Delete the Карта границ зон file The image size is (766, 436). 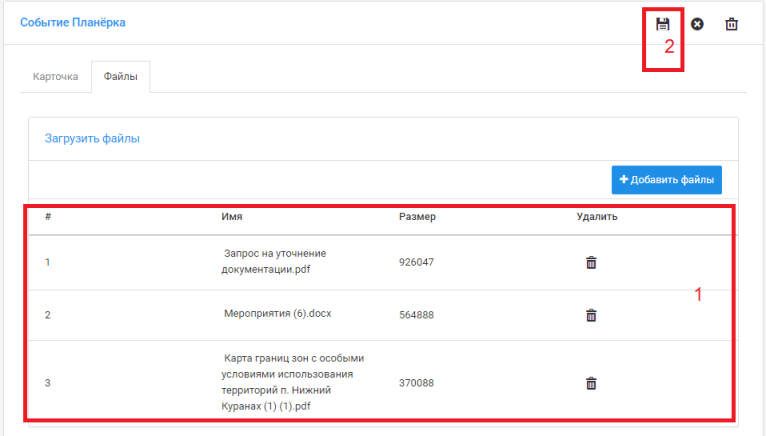point(591,383)
